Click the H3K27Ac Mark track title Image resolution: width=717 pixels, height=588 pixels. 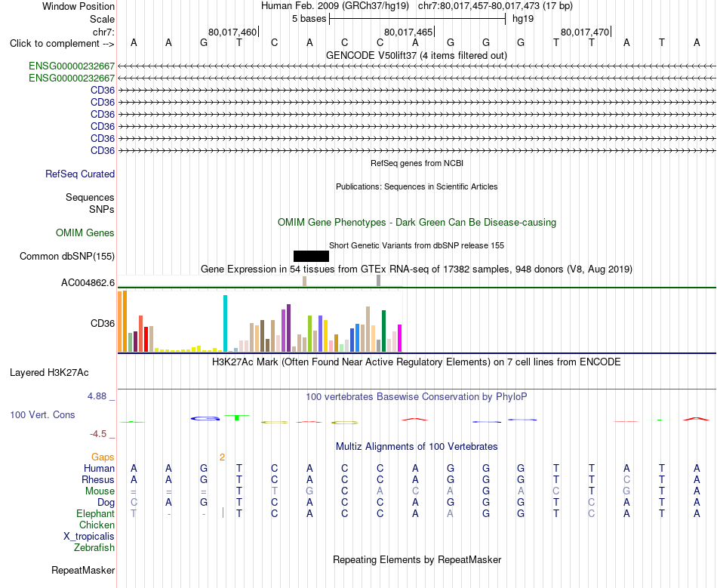[x=417, y=362]
